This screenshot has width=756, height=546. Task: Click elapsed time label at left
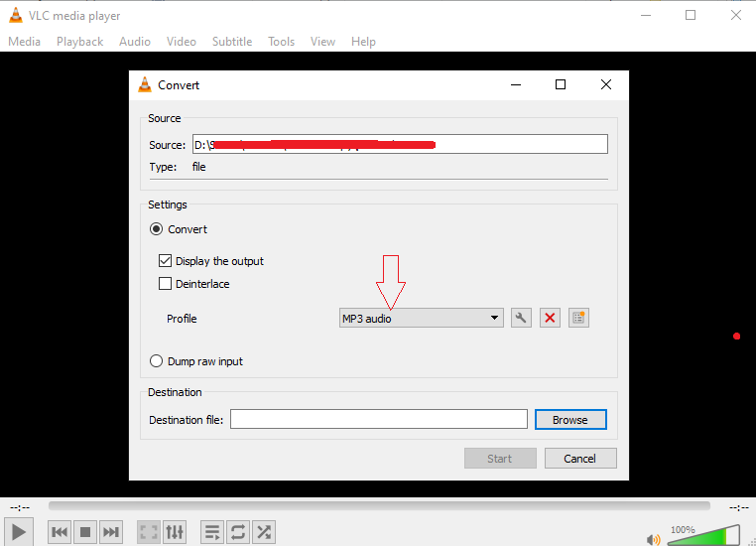(x=20, y=507)
